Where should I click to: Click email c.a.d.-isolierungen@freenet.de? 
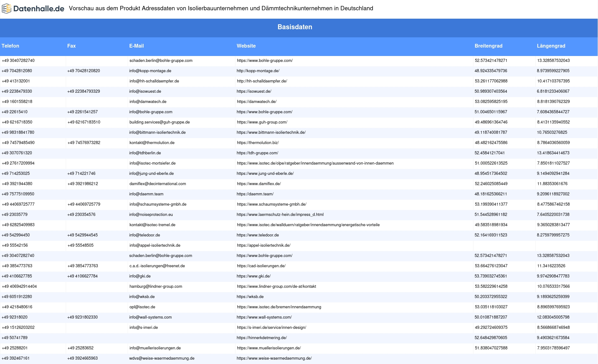[157, 266]
